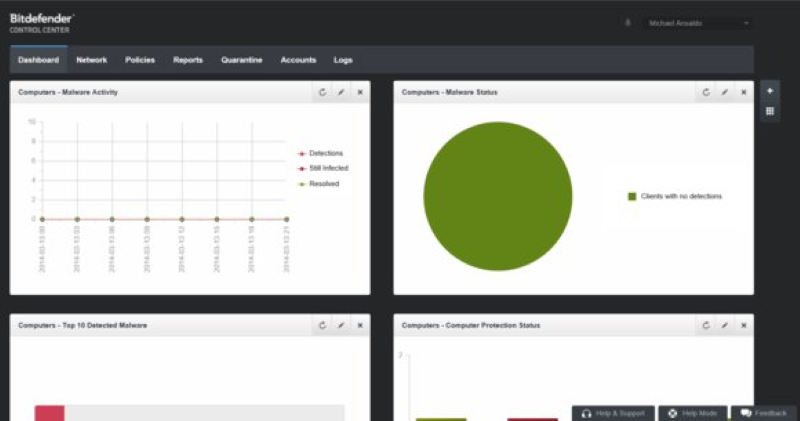Click the Computers - Malware Status title

[x=449, y=92]
